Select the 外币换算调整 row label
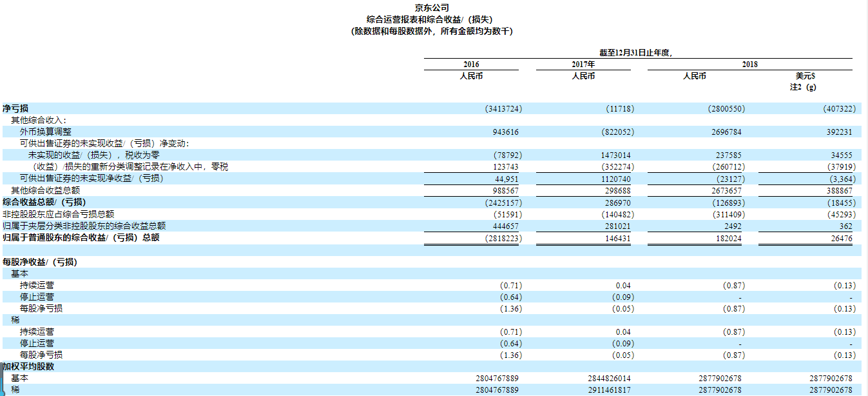Image resolution: width=868 pixels, height=396 pixels. pyautogui.click(x=46, y=132)
